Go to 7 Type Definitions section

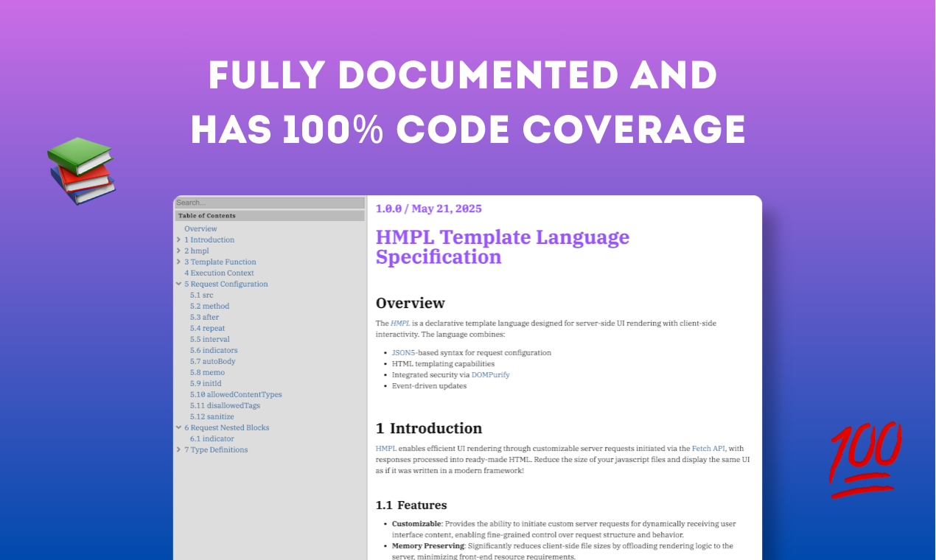tap(216, 450)
